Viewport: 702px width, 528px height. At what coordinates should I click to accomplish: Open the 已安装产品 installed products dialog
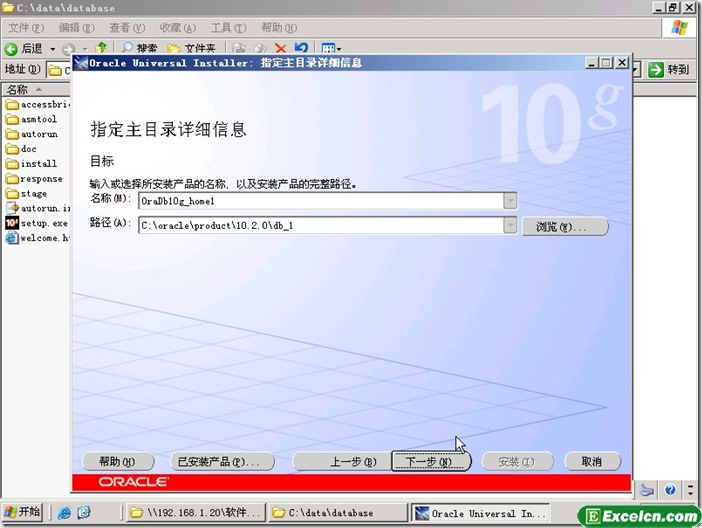coord(218,462)
